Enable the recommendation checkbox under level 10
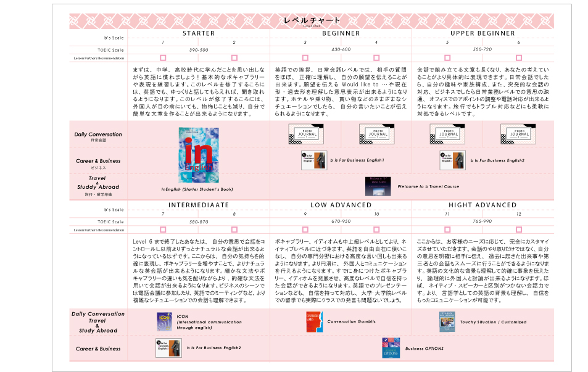 pyautogui.click(x=376, y=229)
